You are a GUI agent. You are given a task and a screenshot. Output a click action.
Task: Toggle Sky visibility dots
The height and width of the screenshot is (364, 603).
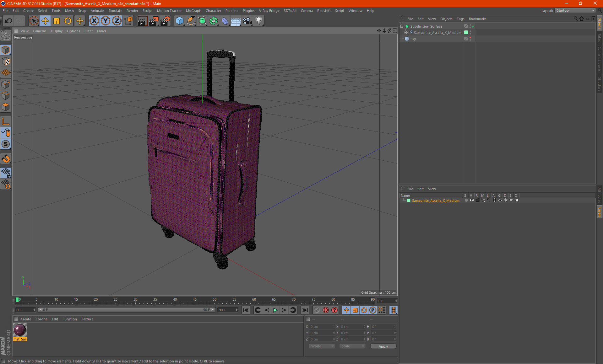point(470,39)
